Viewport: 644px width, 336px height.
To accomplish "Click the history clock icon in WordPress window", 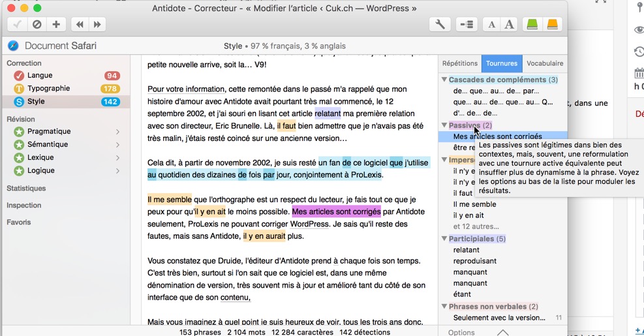I will pos(639,52).
